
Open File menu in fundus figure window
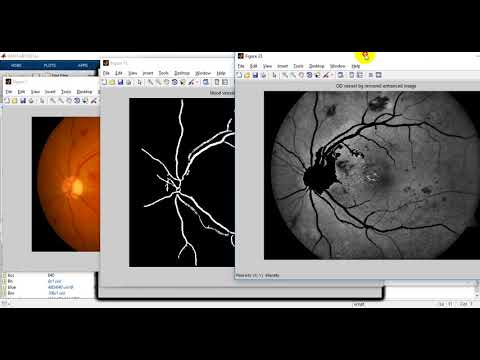click(x=9, y=91)
